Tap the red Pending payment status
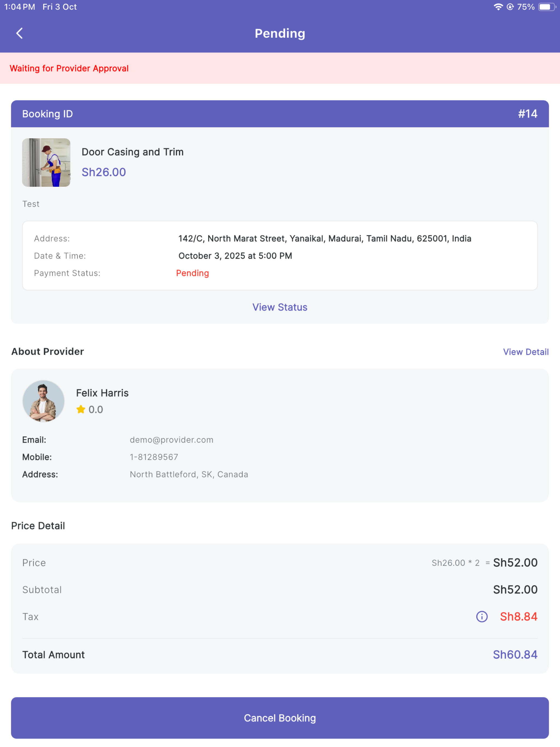This screenshot has width=560, height=747. 192,273
